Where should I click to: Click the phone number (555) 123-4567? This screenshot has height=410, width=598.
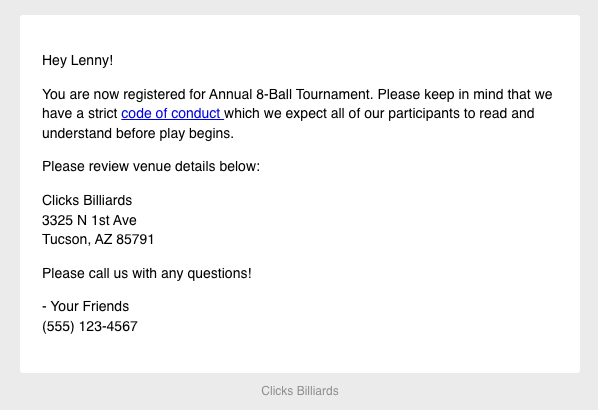[x=90, y=326]
